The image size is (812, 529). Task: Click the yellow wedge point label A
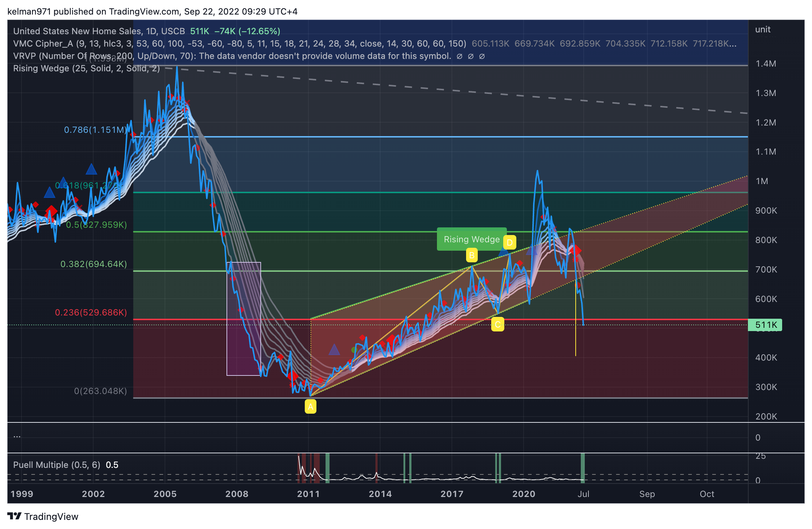coord(311,406)
